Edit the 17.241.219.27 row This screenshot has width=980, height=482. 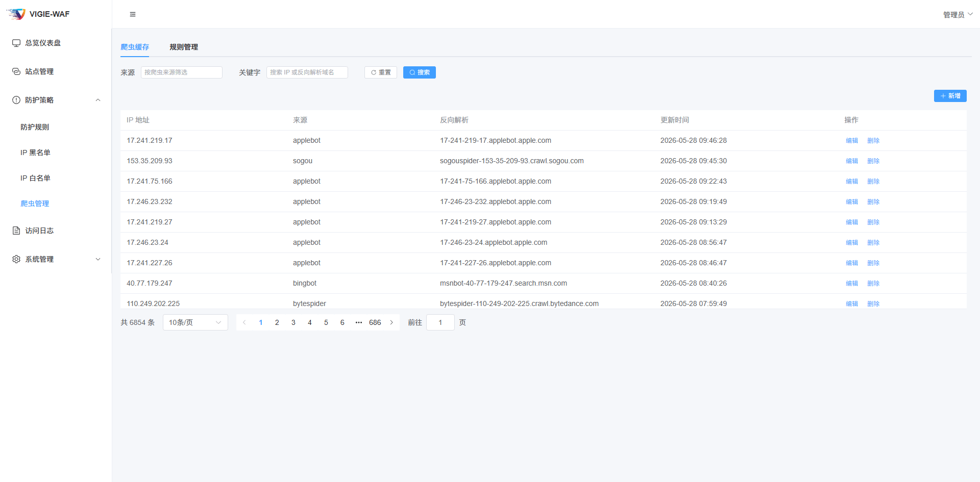pyautogui.click(x=852, y=222)
